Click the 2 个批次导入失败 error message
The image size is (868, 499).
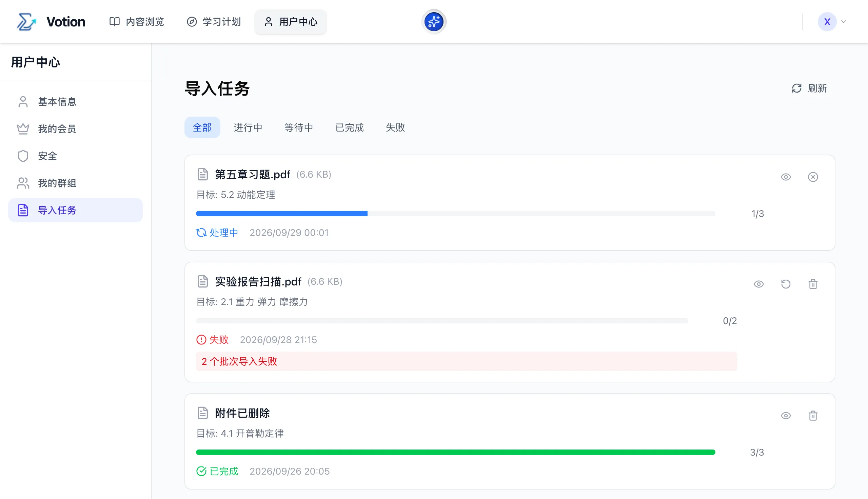point(467,361)
